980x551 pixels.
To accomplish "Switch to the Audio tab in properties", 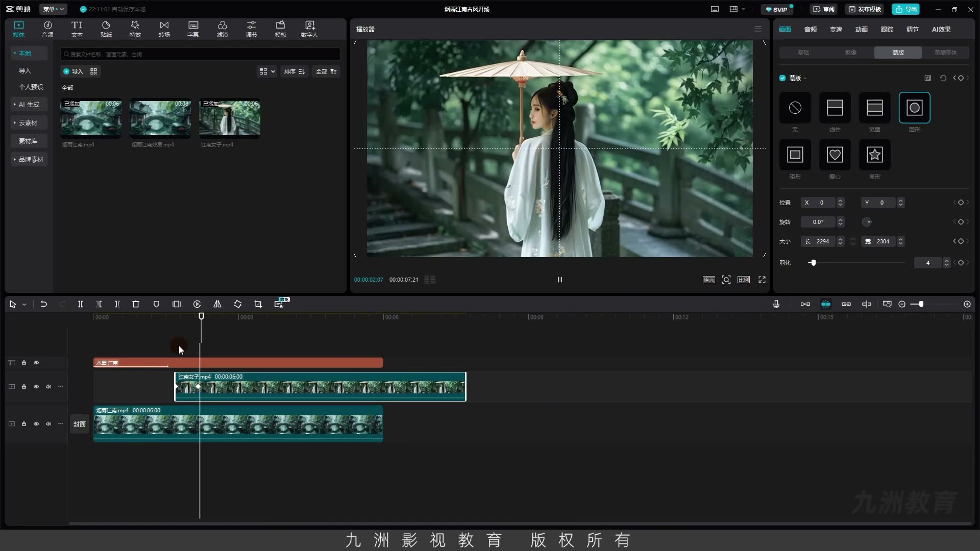I will [x=810, y=30].
